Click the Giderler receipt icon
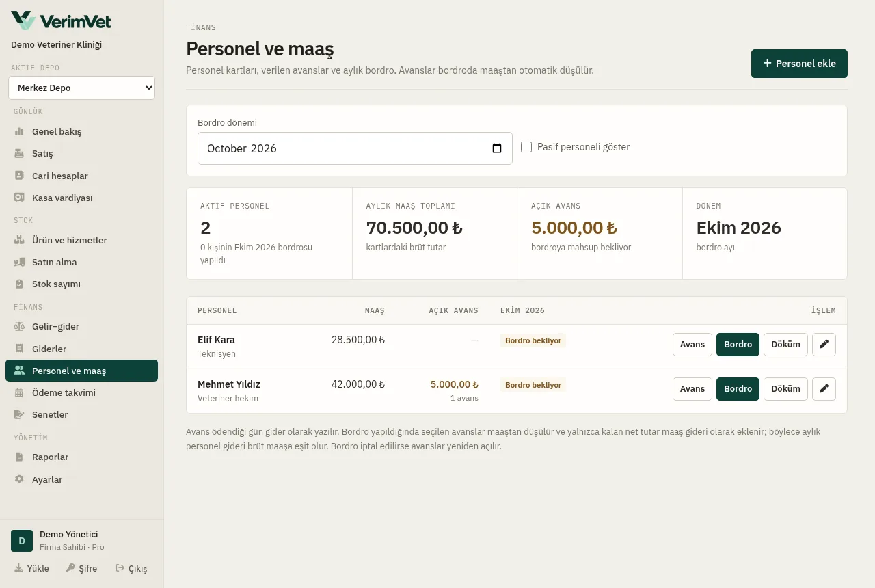This screenshot has width=875, height=588. click(19, 349)
